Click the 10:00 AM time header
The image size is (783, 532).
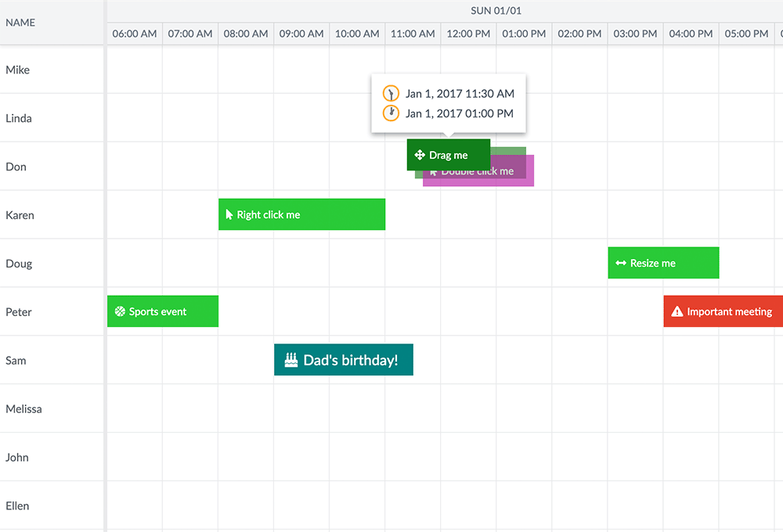tap(357, 34)
